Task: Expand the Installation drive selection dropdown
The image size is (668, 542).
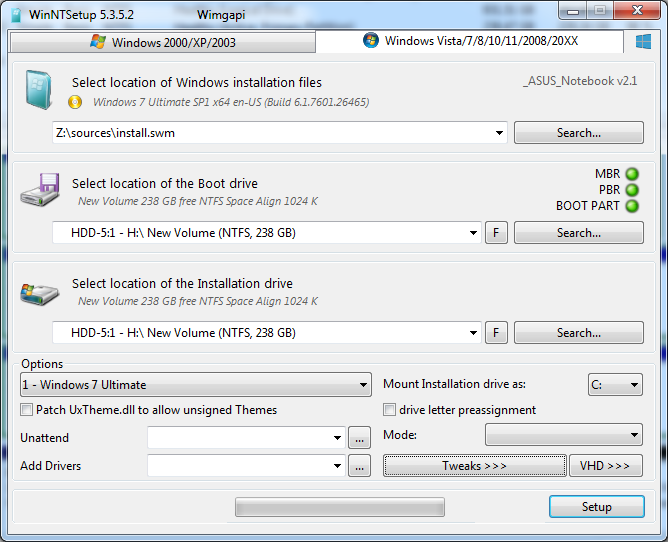Action: click(x=473, y=333)
